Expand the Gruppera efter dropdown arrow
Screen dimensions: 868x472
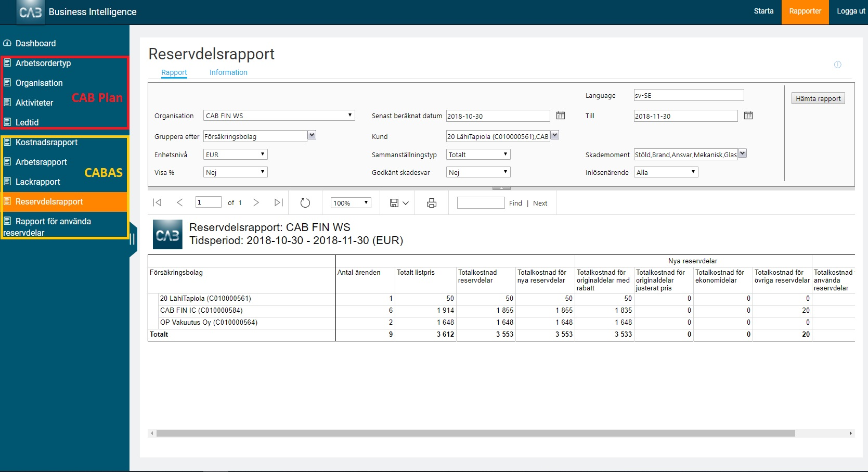pyautogui.click(x=312, y=135)
